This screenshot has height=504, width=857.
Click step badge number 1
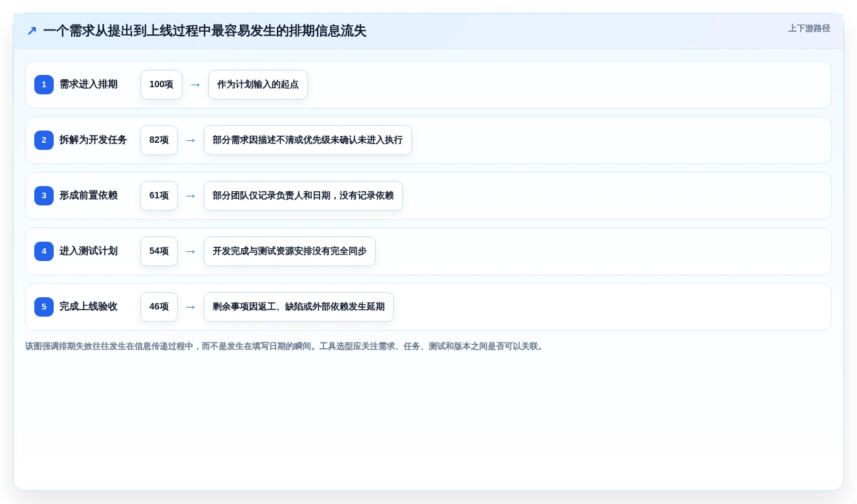point(44,85)
